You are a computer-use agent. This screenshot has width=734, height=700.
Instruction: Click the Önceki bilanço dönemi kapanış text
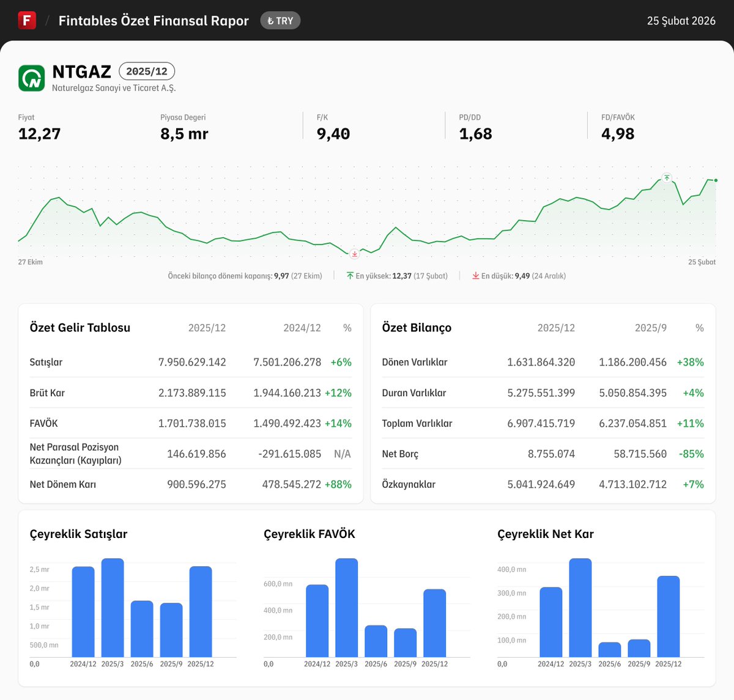tap(245, 276)
